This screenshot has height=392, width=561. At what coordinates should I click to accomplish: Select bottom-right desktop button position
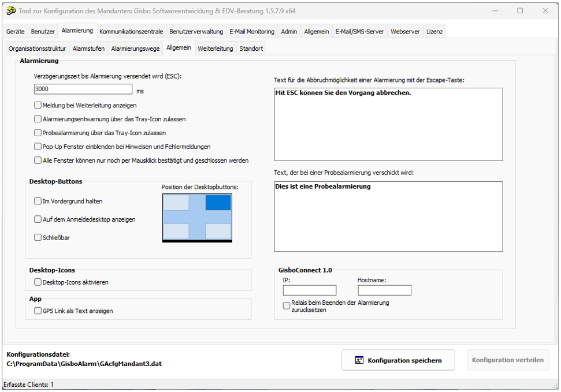point(218,231)
